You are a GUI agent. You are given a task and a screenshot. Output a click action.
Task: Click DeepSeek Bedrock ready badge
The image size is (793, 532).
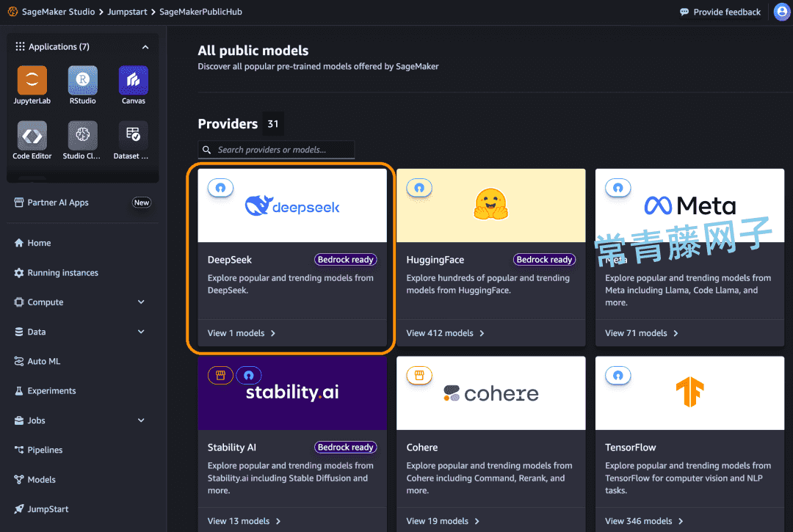tap(345, 260)
